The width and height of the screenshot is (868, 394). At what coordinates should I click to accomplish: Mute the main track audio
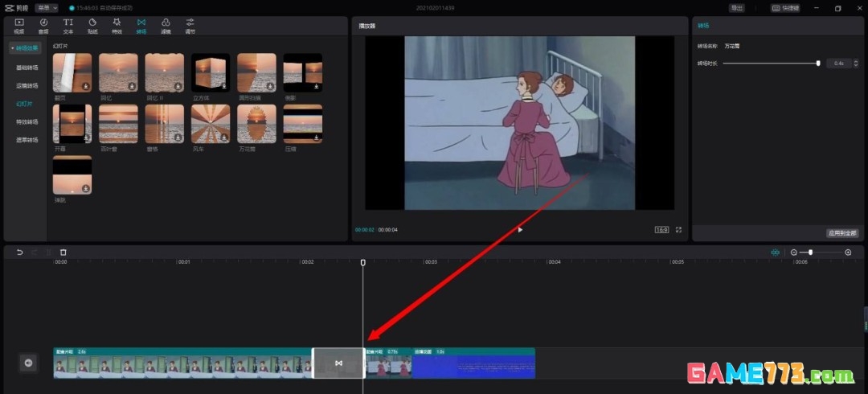click(28, 363)
